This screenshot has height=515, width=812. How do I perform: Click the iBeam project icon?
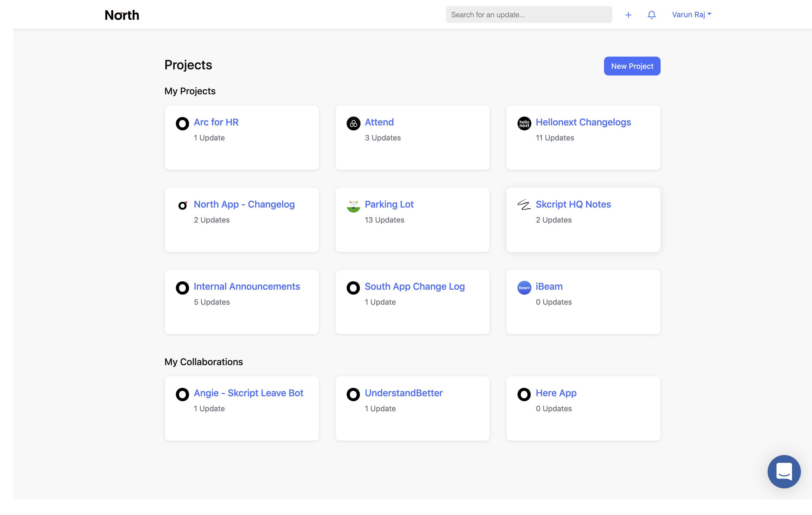[x=524, y=288]
